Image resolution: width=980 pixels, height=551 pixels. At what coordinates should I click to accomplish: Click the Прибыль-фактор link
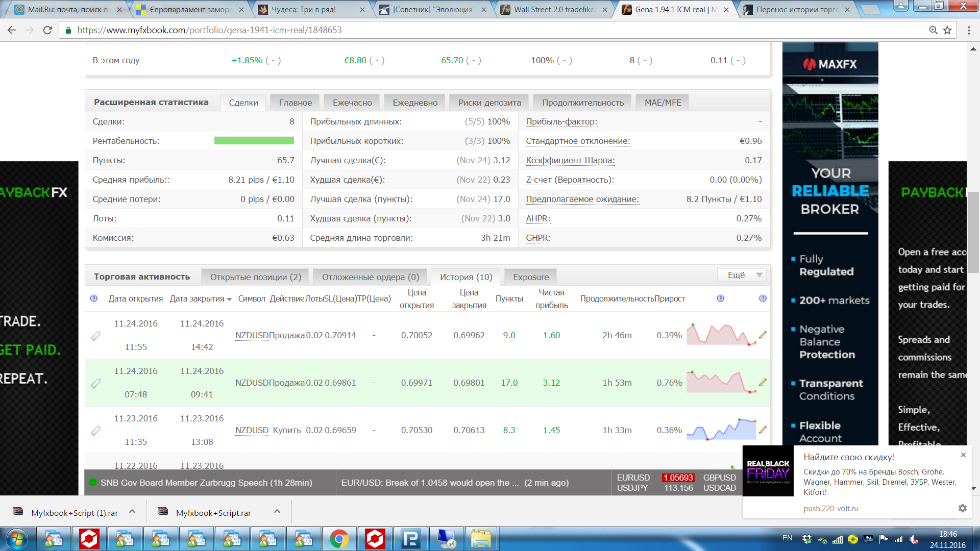pyautogui.click(x=561, y=122)
